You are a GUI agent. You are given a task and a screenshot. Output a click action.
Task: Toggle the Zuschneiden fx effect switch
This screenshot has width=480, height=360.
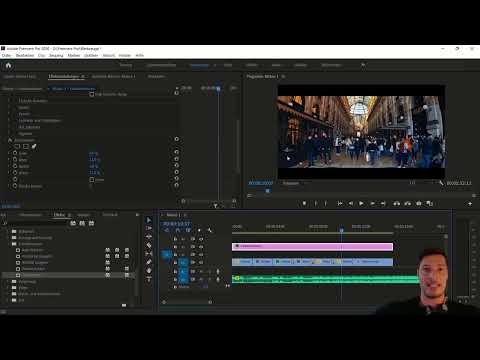[10, 140]
